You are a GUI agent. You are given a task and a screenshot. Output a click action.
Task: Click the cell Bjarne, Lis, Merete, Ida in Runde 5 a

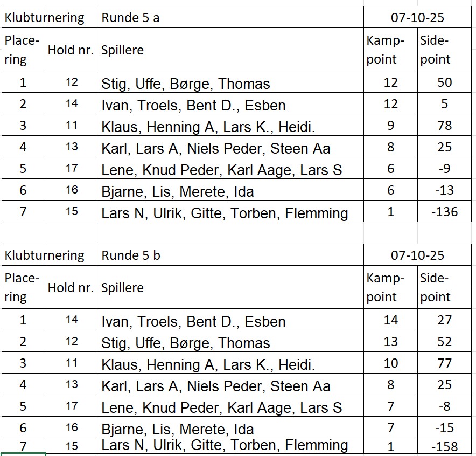point(231,190)
